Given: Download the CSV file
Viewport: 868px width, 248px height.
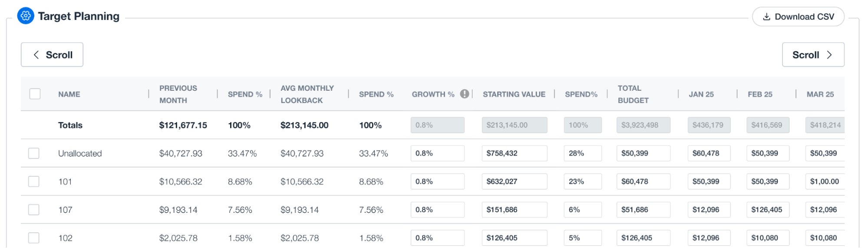Looking at the screenshot, I should coord(798,17).
